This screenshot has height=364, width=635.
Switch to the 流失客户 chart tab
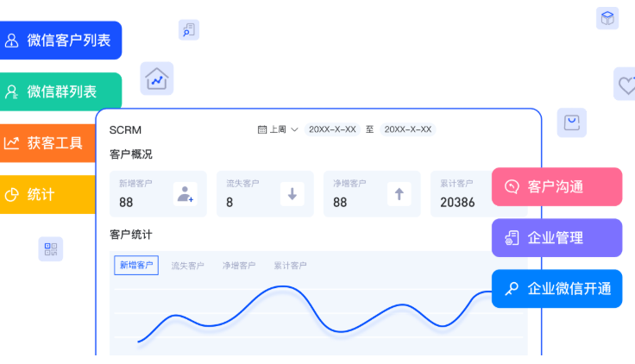(x=187, y=266)
